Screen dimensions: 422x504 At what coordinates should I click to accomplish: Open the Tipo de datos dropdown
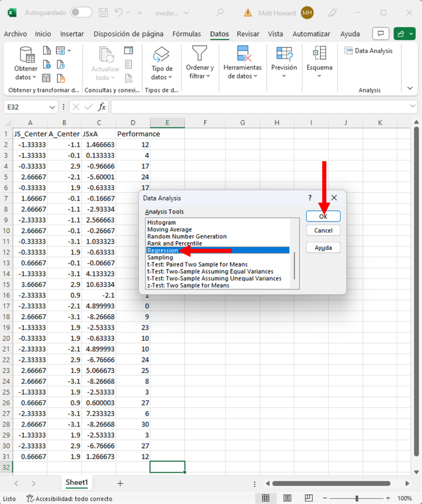(161, 64)
